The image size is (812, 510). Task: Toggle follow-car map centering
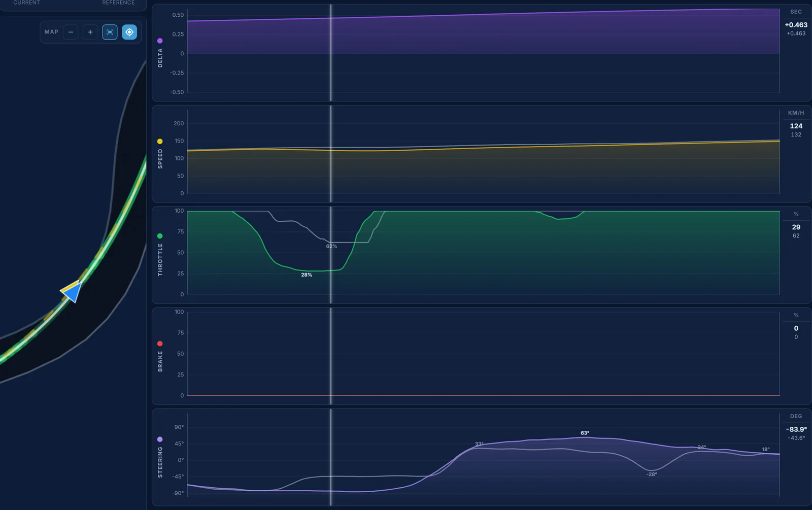pos(129,32)
